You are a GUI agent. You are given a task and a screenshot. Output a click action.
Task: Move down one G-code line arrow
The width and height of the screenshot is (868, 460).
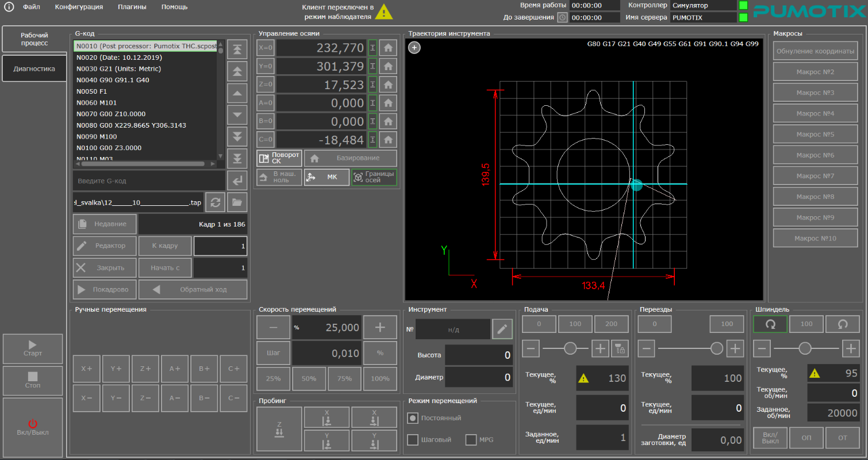pos(237,115)
